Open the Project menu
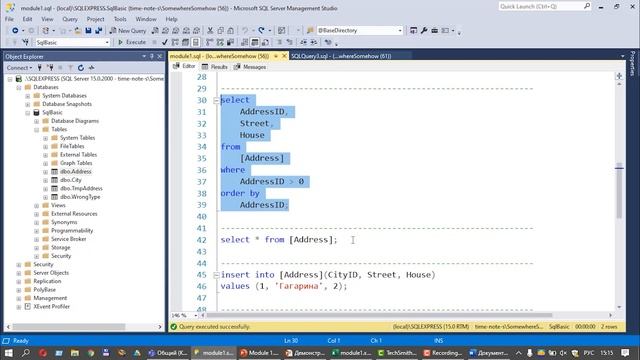Image resolution: width=640 pixels, height=360 pixels. (x=96, y=19)
